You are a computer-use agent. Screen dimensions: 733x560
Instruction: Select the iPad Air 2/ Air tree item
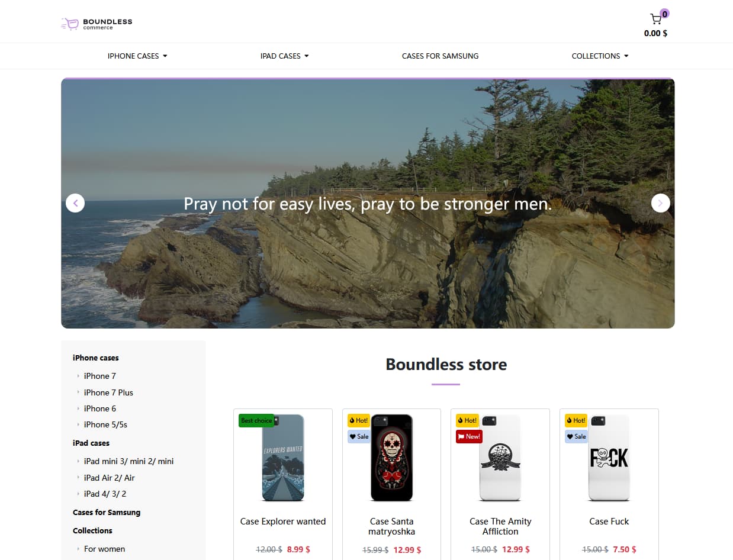(110, 478)
